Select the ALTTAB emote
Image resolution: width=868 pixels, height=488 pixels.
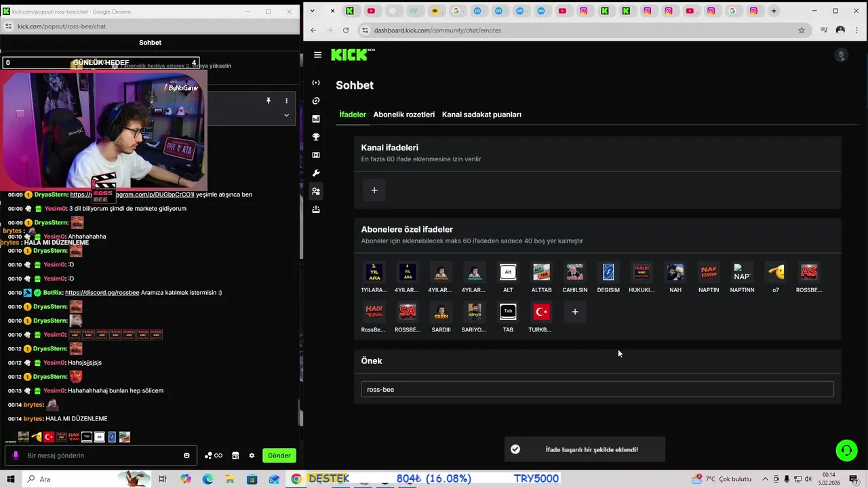[x=541, y=272]
